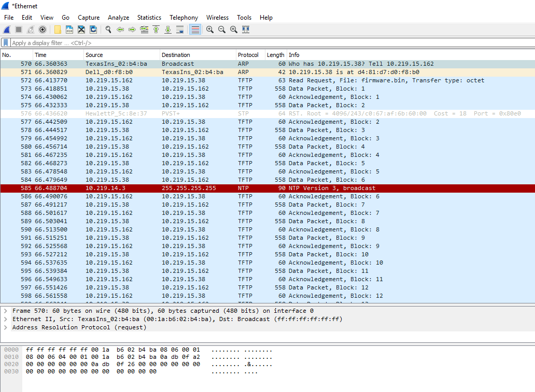The width and height of the screenshot is (535, 392).
Task: Open the Capture menu
Action: (x=89, y=18)
